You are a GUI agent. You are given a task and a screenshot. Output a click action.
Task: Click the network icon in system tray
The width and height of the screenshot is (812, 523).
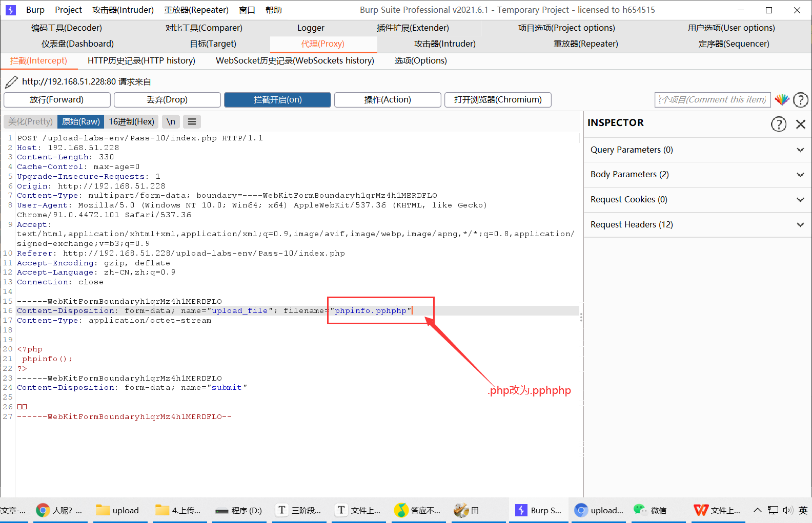pyautogui.click(x=773, y=510)
